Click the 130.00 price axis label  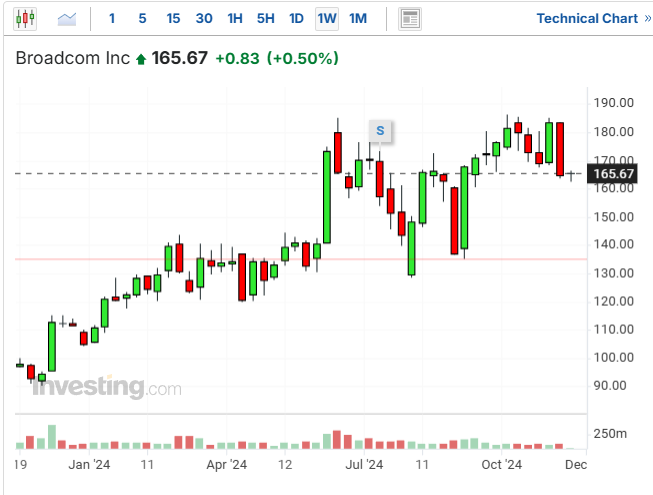613,273
